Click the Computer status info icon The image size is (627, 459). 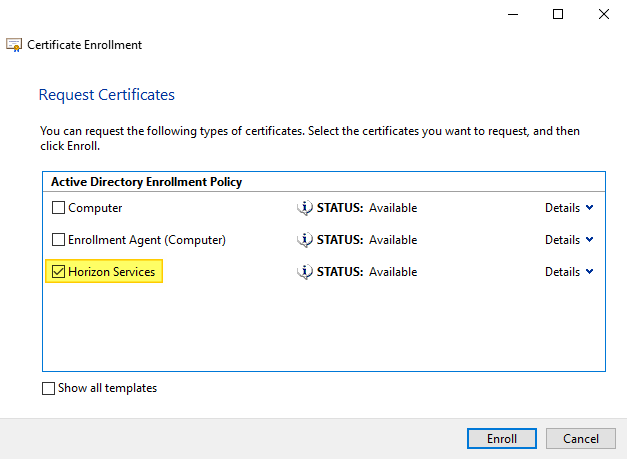click(305, 208)
